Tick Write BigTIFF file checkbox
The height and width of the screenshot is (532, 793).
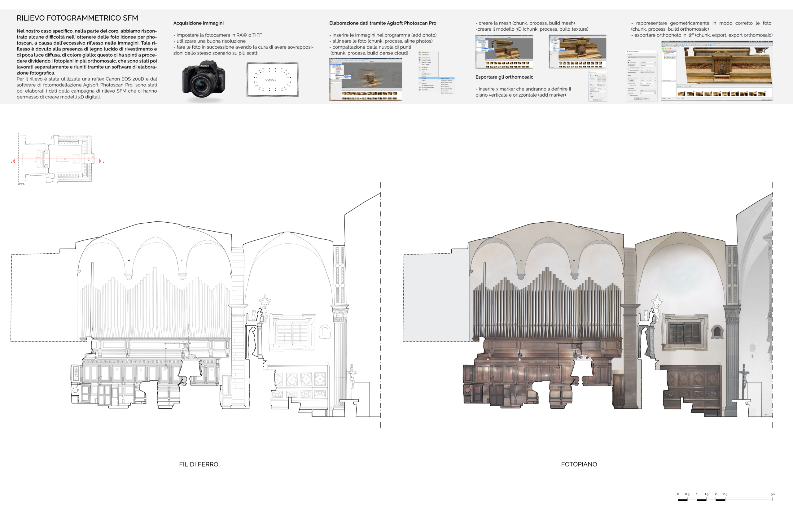(629, 95)
